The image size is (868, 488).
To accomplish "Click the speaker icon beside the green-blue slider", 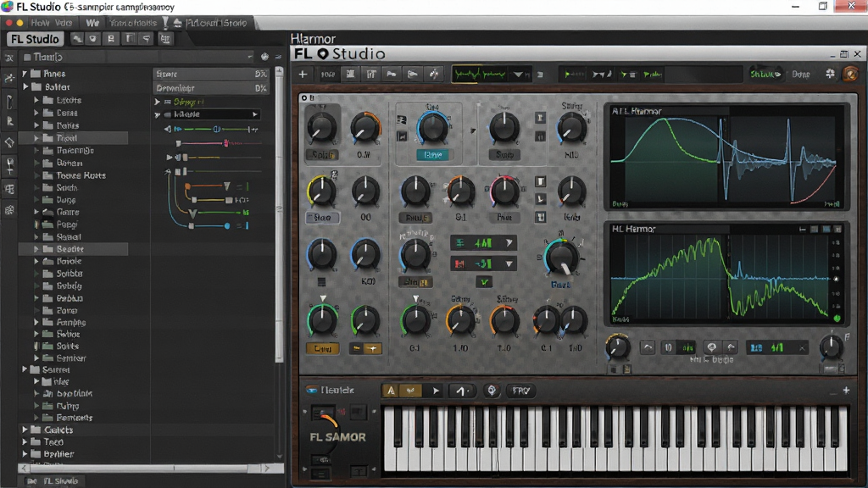I will (167, 129).
